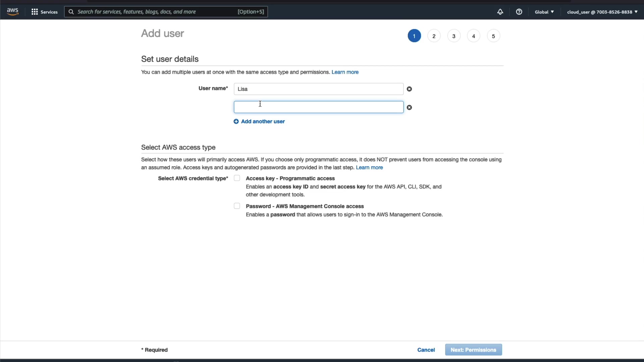Open Learn more link under Set user details

pyautogui.click(x=345, y=72)
